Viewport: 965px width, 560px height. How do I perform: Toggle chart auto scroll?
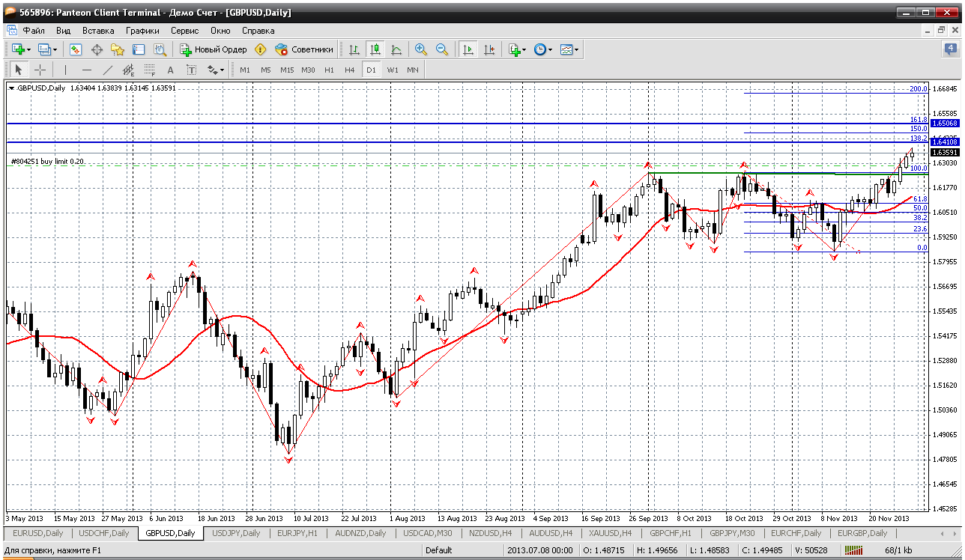[468, 49]
